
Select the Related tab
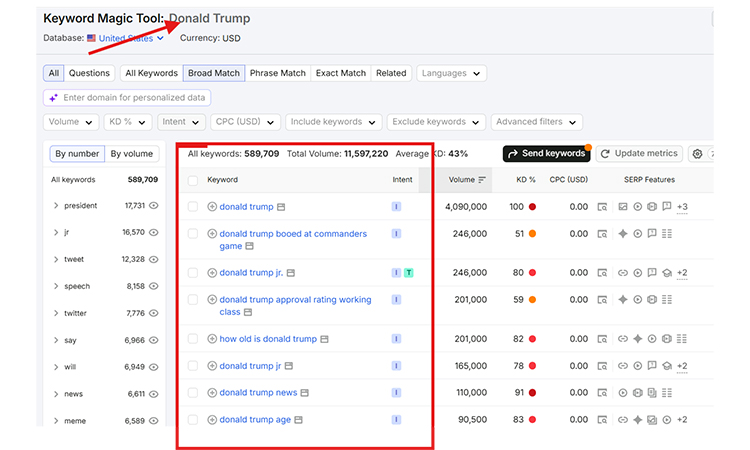tap(391, 73)
